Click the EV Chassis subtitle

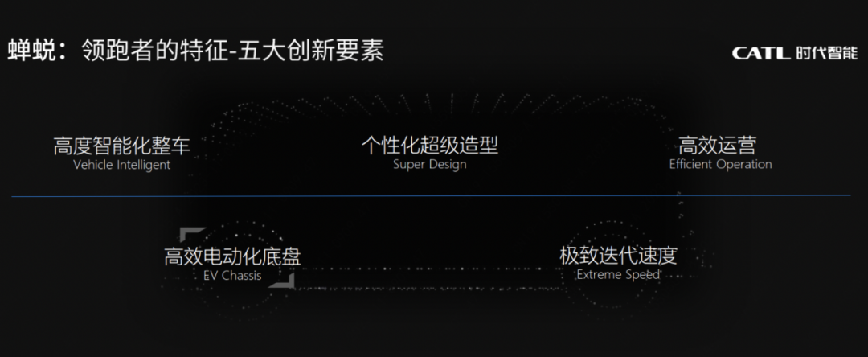pos(232,275)
